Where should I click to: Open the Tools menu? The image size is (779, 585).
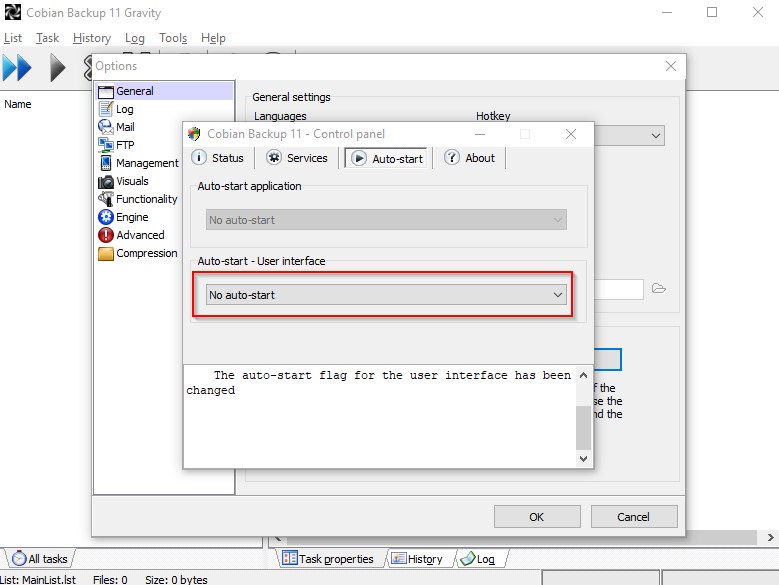[x=173, y=38]
